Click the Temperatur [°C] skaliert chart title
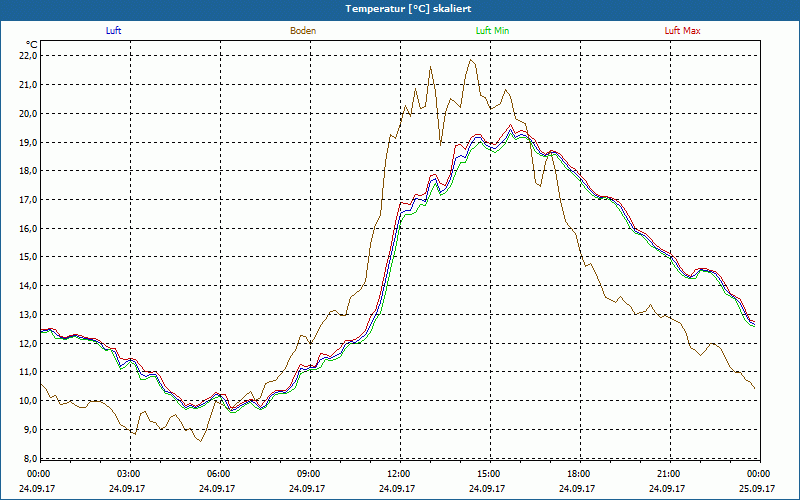This screenshot has height=500, width=800. click(408, 9)
